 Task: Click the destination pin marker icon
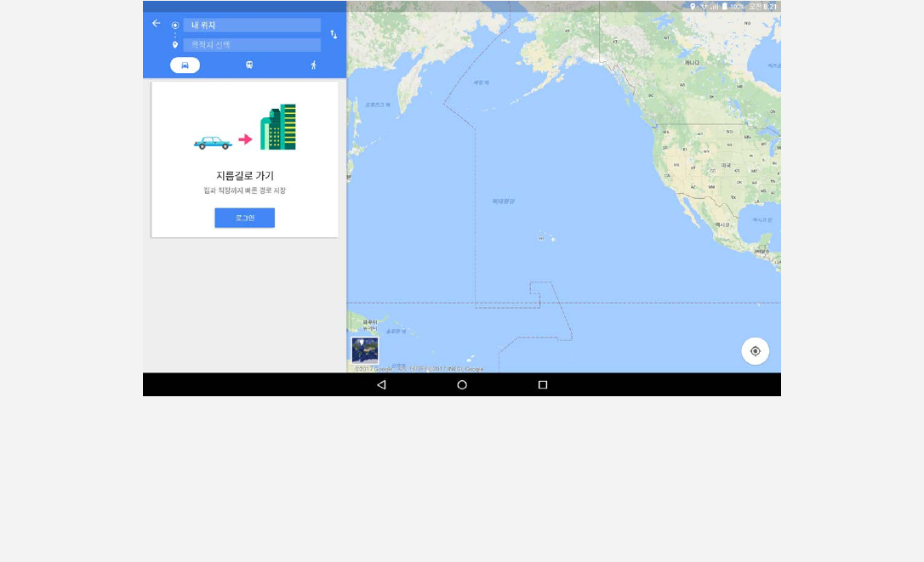(x=175, y=45)
